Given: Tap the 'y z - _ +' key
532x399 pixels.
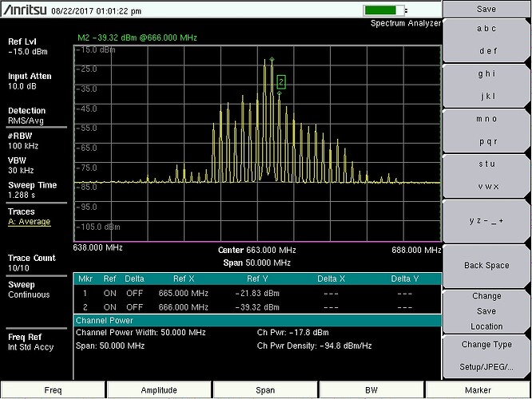Looking at the screenshot, I should pos(486,219).
